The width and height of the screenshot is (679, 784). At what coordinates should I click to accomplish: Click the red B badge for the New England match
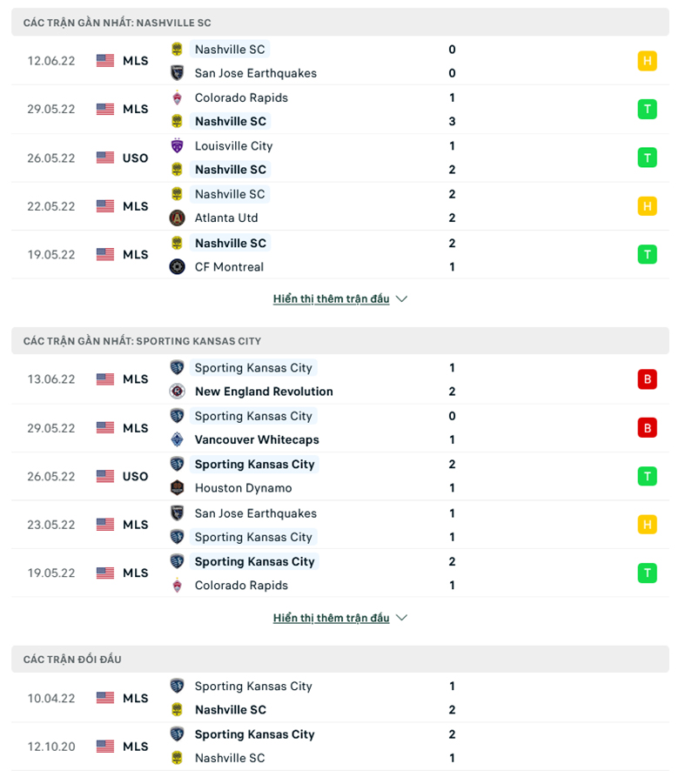pyautogui.click(x=647, y=379)
